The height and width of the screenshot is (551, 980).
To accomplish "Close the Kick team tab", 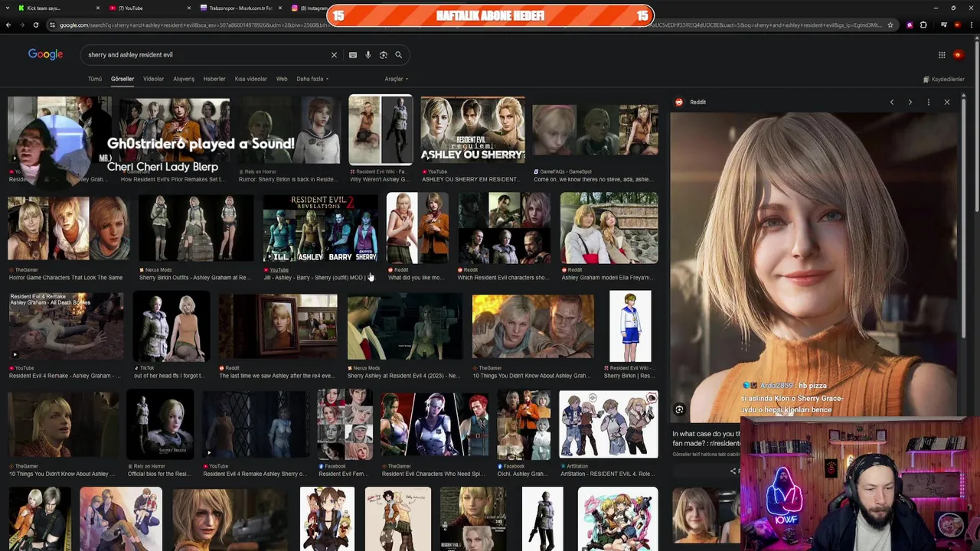I will click(98, 8).
